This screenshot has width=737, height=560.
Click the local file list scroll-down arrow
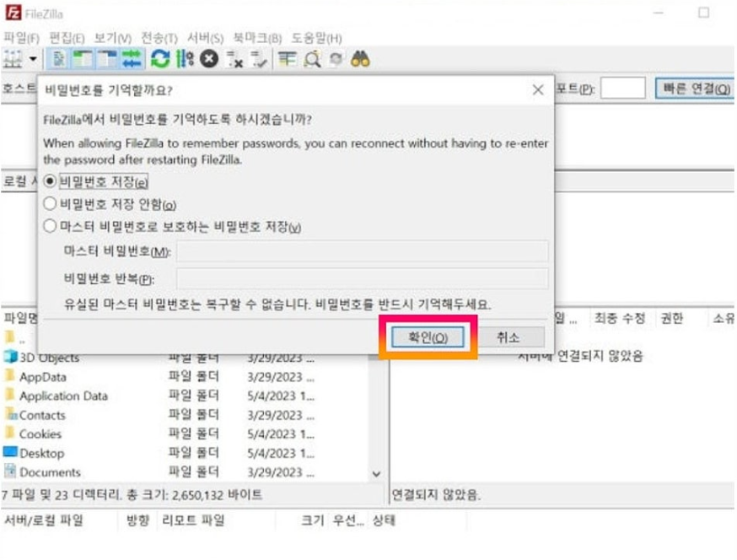tap(376, 473)
